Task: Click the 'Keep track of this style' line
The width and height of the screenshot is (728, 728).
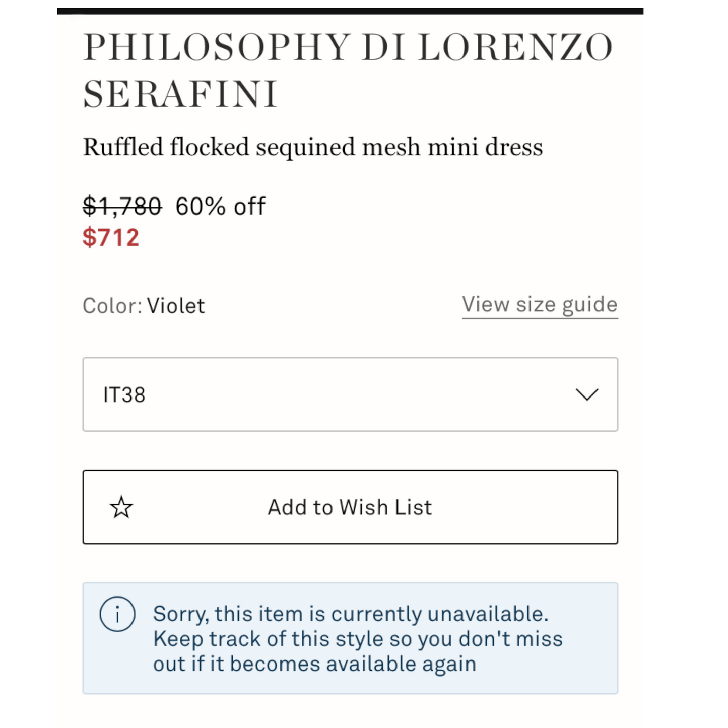Action: point(358,639)
